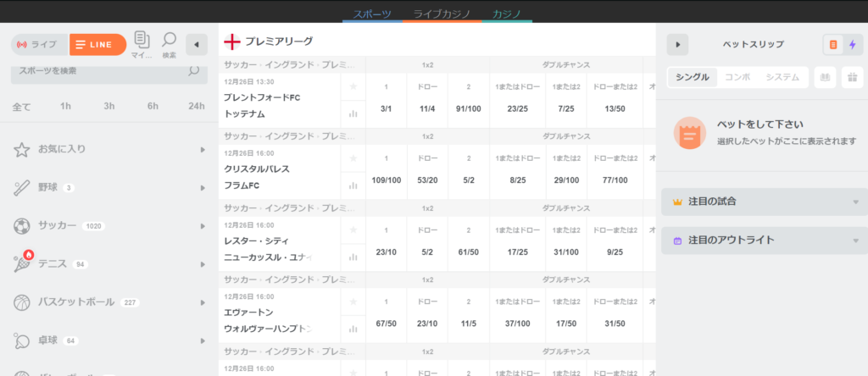Expand 野球 sports category arrow

pos(203,188)
